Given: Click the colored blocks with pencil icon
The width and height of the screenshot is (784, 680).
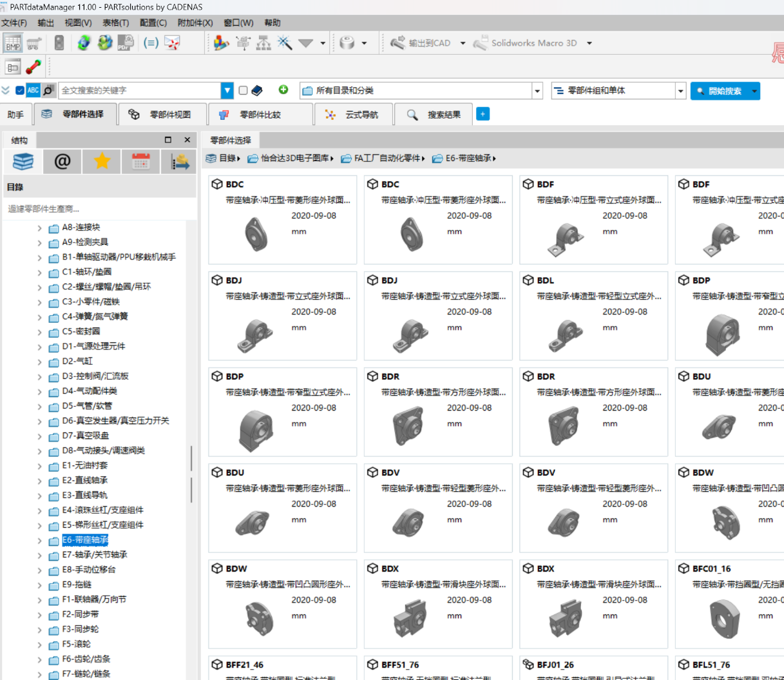Looking at the screenshot, I should pyautogui.click(x=221, y=43).
